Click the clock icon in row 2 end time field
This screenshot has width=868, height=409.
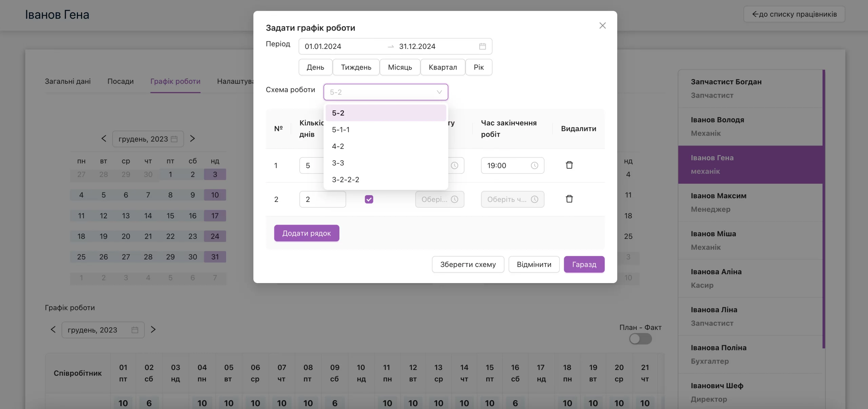click(x=534, y=199)
